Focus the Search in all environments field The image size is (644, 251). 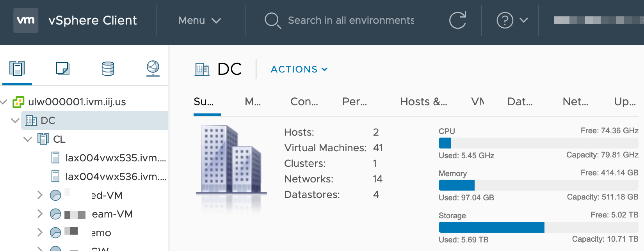tap(351, 20)
